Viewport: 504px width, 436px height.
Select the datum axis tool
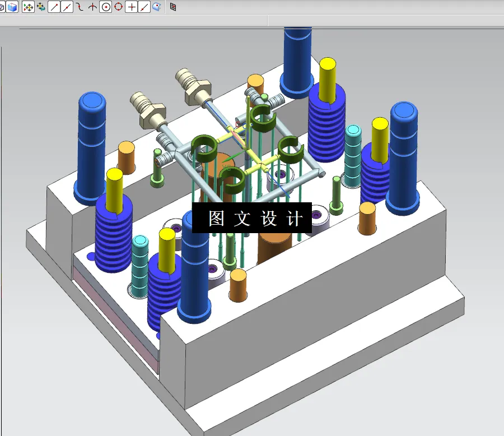(93, 7)
